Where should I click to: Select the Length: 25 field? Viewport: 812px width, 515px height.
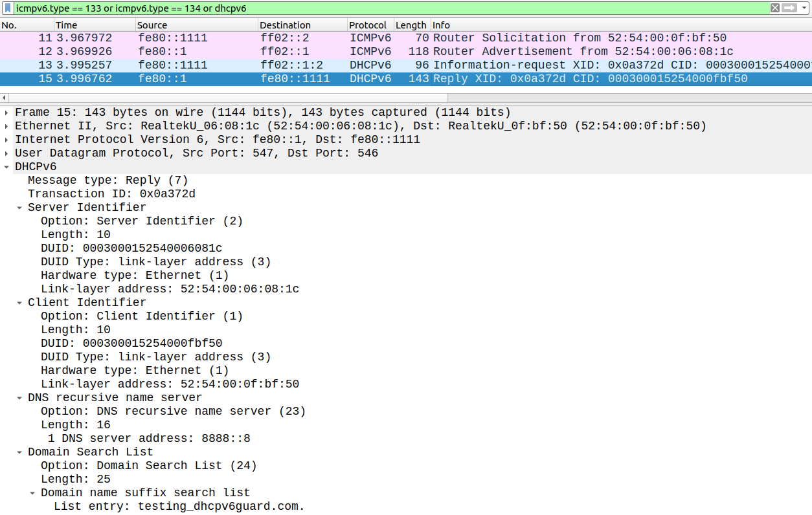click(x=76, y=479)
